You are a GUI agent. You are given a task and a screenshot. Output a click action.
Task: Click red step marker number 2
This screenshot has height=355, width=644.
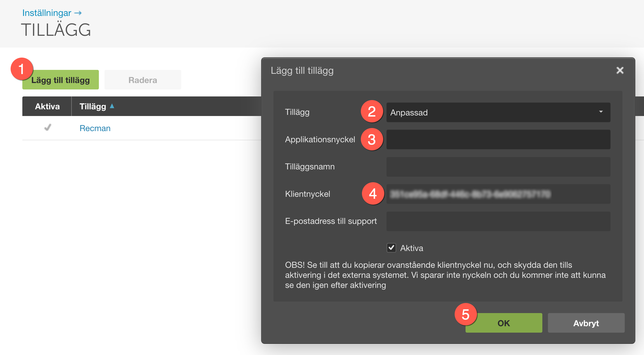[x=372, y=112]
